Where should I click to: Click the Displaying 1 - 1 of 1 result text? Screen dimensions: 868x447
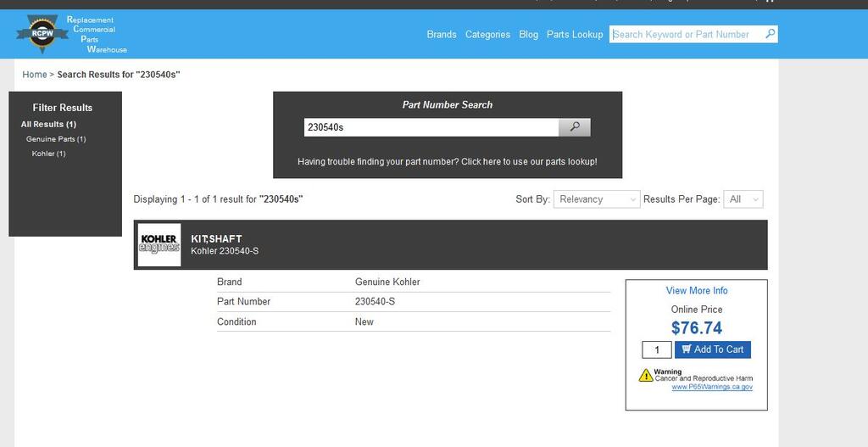[x=218, y=199]
